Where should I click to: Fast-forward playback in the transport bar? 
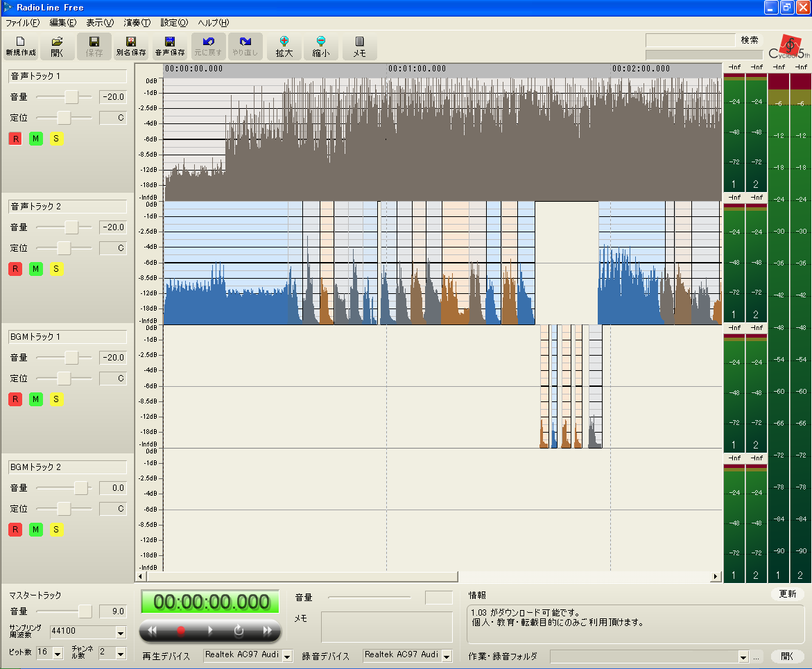click(267, 630)
